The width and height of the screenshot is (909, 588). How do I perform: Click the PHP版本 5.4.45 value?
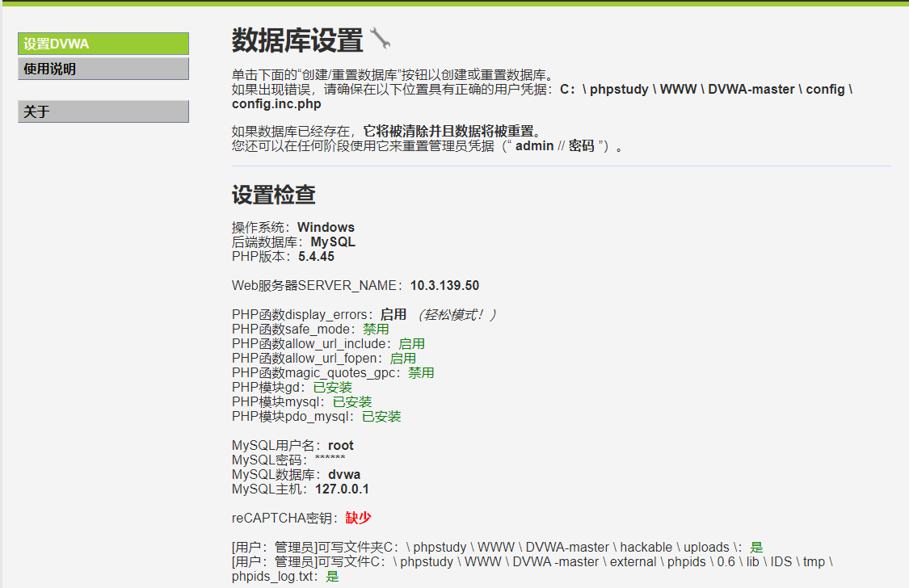click(x=317, y=257)
